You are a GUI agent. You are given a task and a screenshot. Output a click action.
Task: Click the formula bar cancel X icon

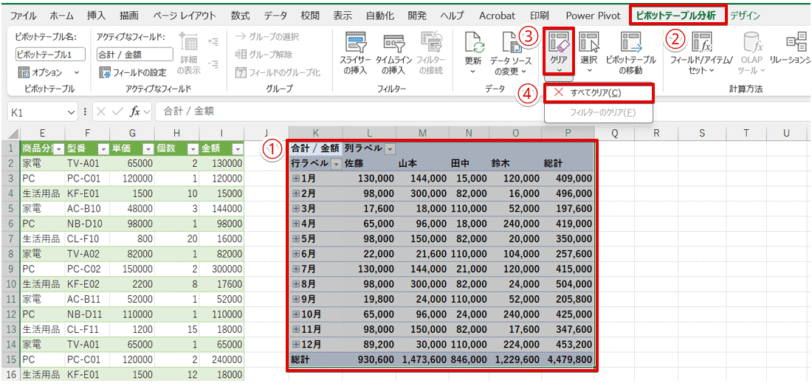[102, 111]
